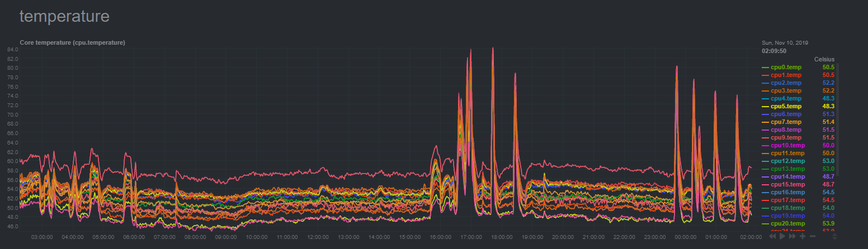
Task: Click the play icon to resume chart updates
Action: coord(782,236)
